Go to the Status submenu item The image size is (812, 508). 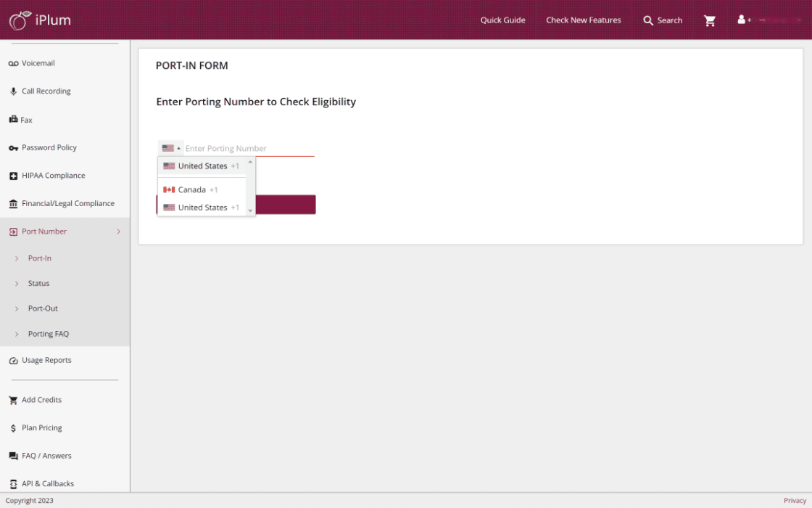tap(39, 284)
